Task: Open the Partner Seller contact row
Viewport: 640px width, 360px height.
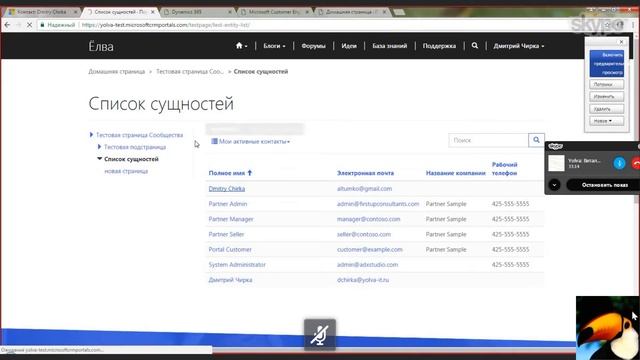Action: pyautogui.click(x=226, y=234)
